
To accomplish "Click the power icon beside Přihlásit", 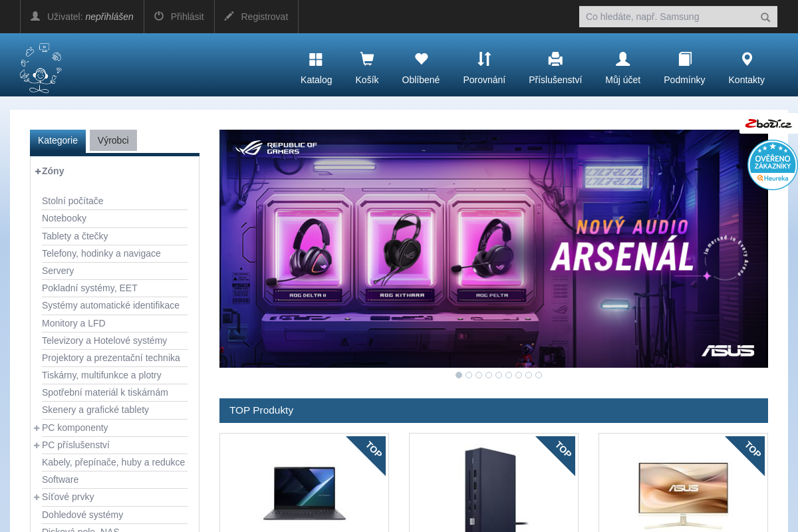I will pyautogui.click(x=159, y=16).
